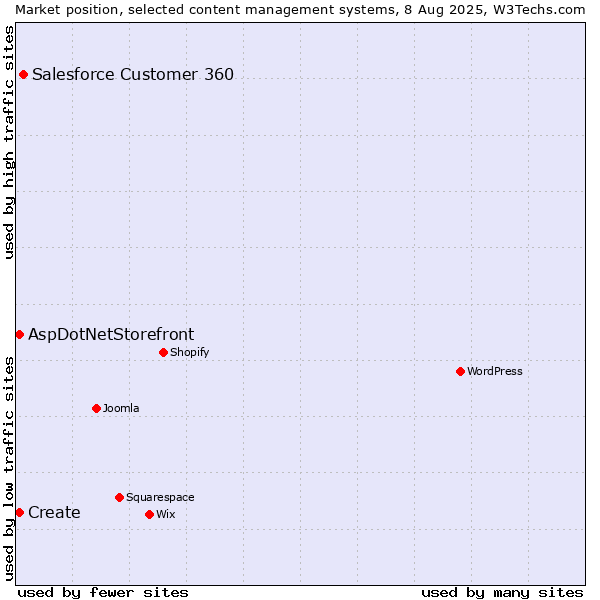Click the Salesforce Customer 360 red data point
The width and height of the screenshot is (600, 600).
click(x=23, y=75)
